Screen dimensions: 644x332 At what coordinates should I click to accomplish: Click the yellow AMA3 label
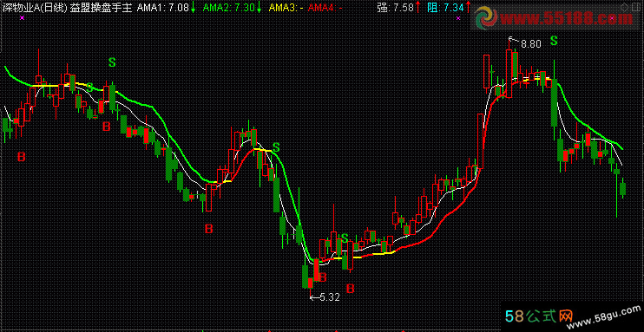tap(286, 7)
